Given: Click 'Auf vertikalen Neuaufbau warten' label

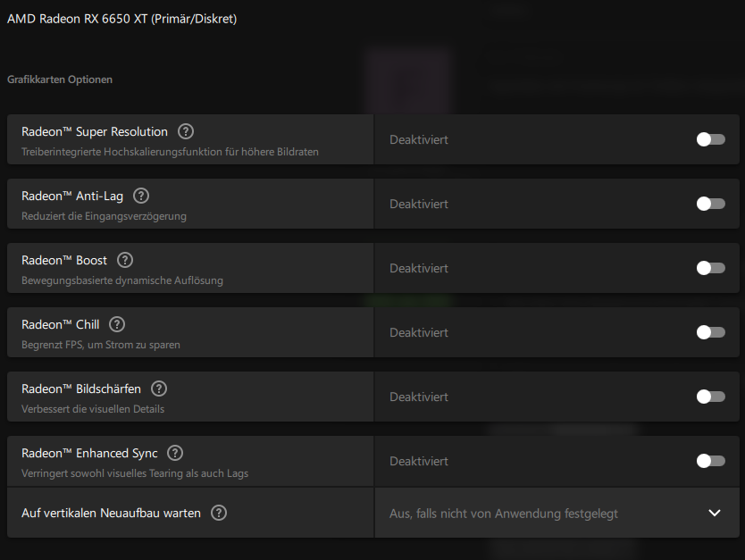Looking at the screenshot, I should pyautogui.click(x=111, y=513).
